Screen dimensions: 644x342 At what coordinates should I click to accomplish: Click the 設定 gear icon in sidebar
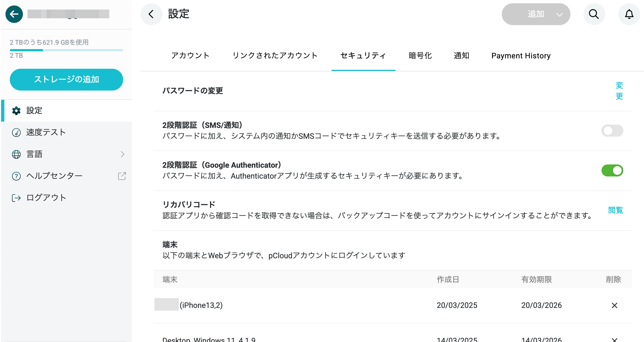16,111
